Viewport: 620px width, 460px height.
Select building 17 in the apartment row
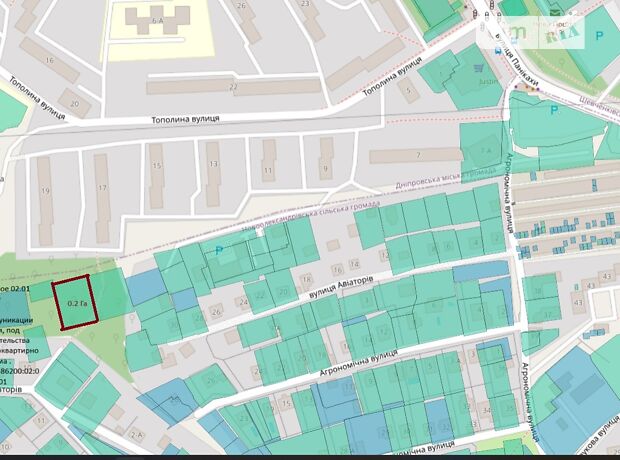(x=101, y=186)
